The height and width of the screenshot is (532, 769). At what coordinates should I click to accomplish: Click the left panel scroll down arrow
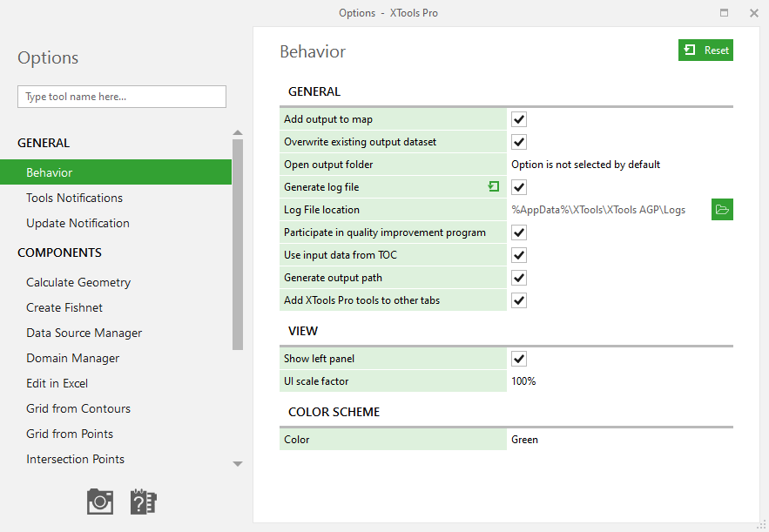click(x=238, y=464)
